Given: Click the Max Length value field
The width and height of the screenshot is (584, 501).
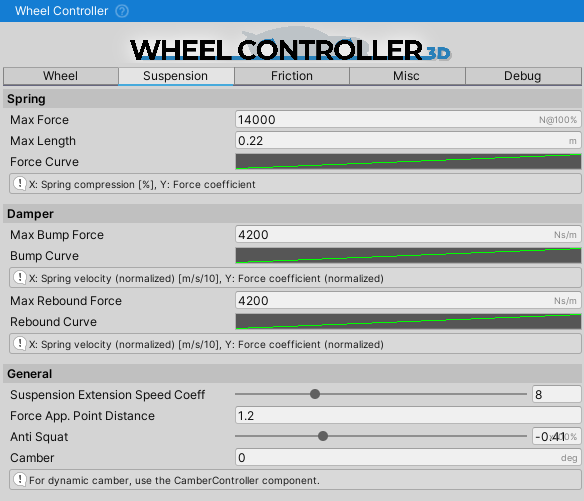Looking at the screenshot, I should (x=408, y=141).
